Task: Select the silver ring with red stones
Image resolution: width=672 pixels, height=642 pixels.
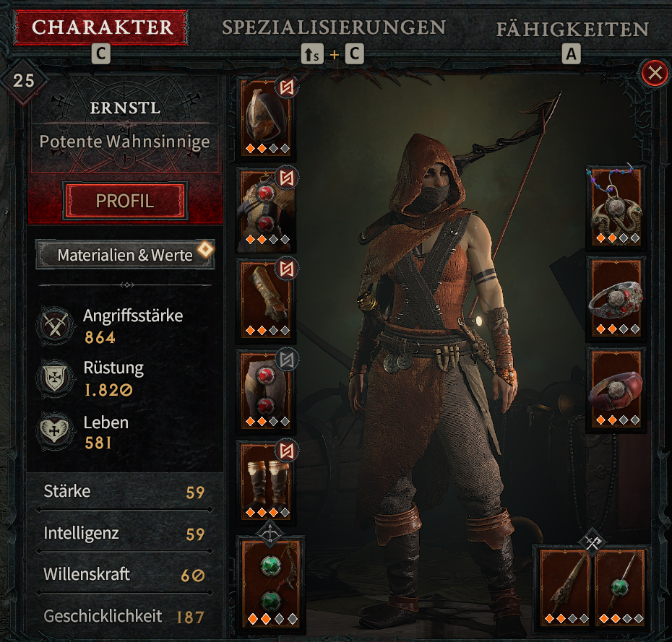Action: 616,298
